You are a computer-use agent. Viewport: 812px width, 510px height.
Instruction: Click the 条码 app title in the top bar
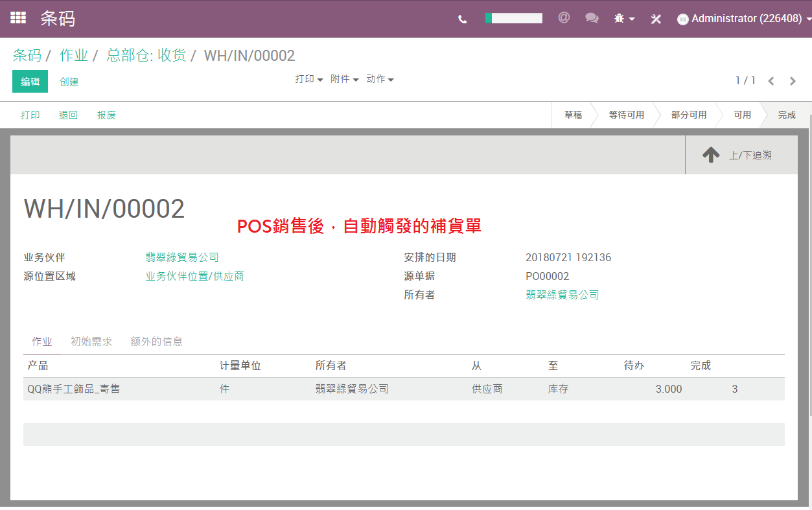58,18
